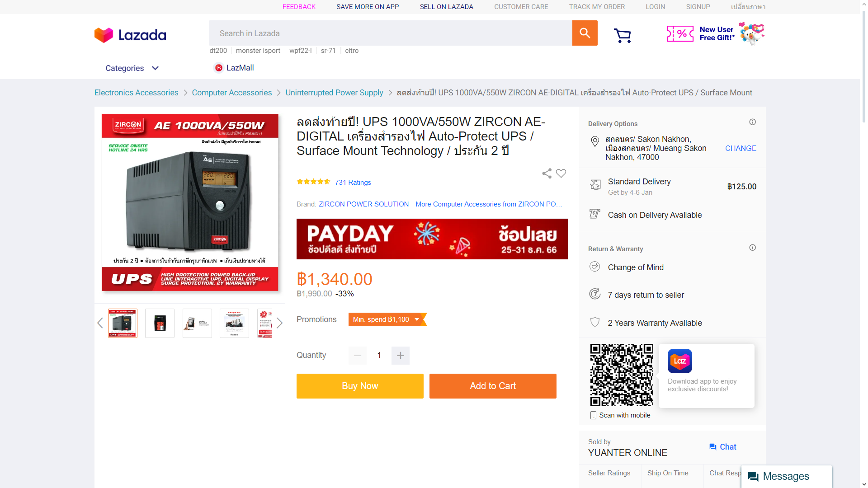Viewport: 868px width, 488px height.
Task: Open Electronics Accessories breadcrumb
Action: coord(136,93)
